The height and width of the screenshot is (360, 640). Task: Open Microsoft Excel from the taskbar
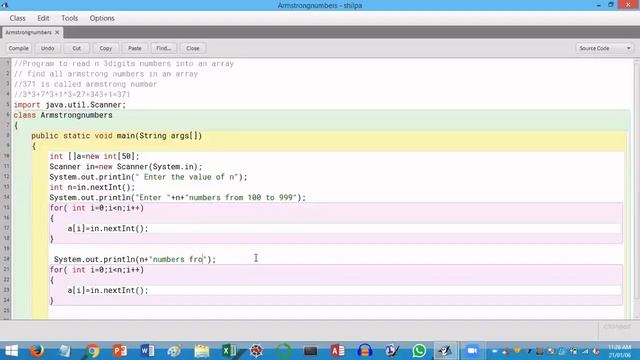[x=229, y=351]
